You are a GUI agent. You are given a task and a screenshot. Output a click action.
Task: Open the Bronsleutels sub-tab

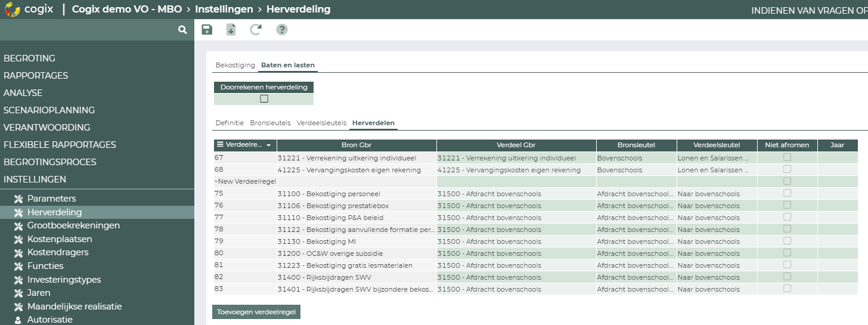pyautogui.click(x=270, y=123)
